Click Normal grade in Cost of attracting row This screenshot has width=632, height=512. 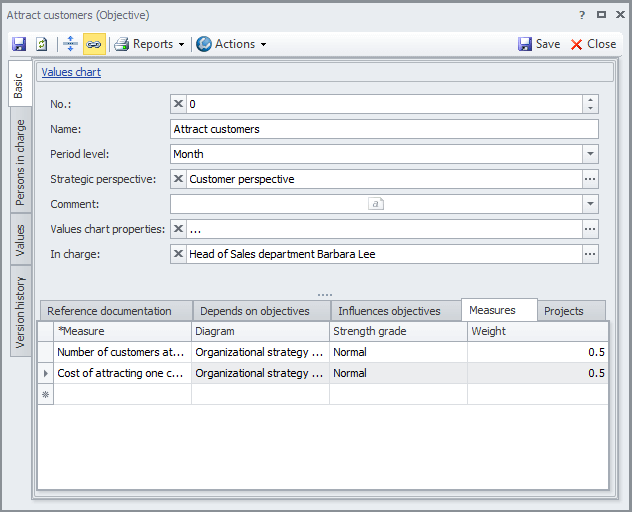[398, 373]
